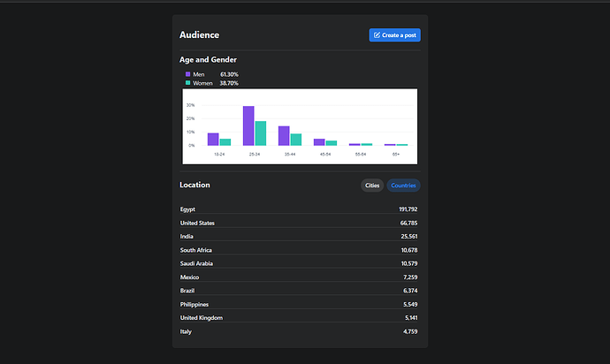
Task: Select the Countries tab
Action: click(x=403, y=186)
